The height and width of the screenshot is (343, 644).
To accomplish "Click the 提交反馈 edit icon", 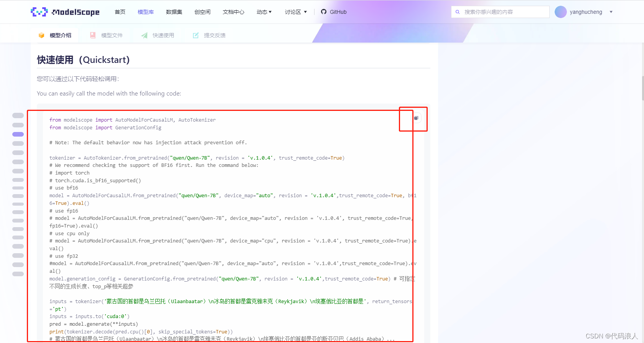I will tap(196, 35).
